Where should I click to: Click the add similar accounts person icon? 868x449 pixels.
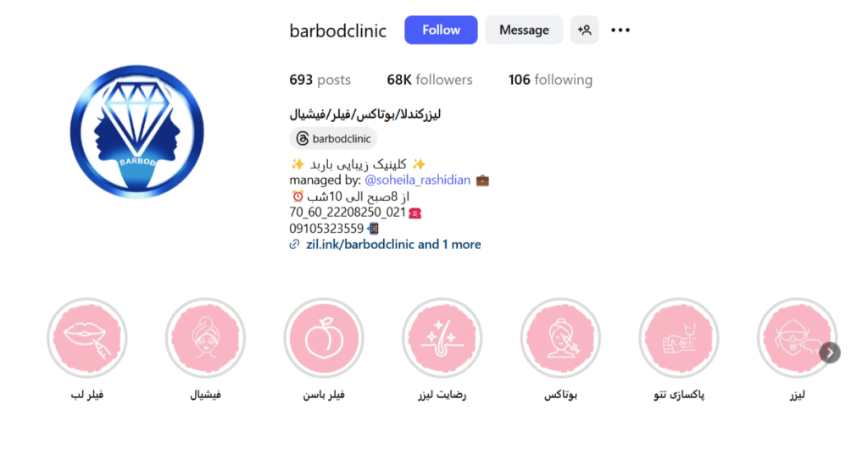point(585,30)
